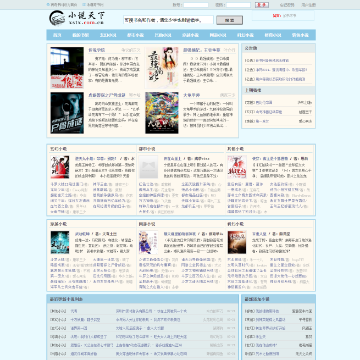Open the last link at far top-right

pos(309,5)
